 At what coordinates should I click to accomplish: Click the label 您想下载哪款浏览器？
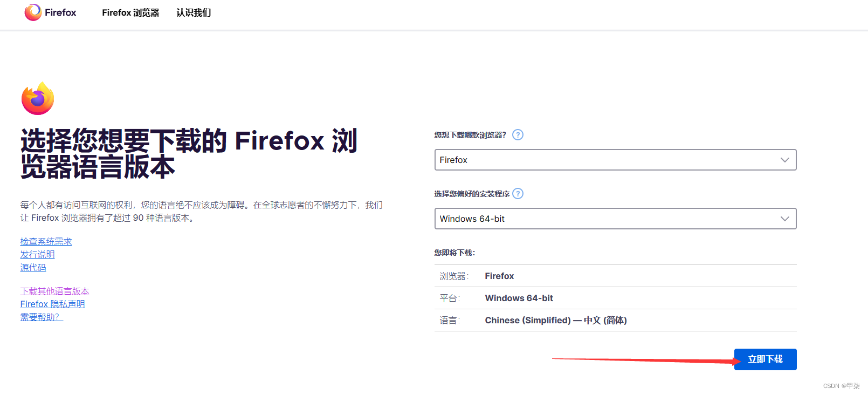[470, 135]
